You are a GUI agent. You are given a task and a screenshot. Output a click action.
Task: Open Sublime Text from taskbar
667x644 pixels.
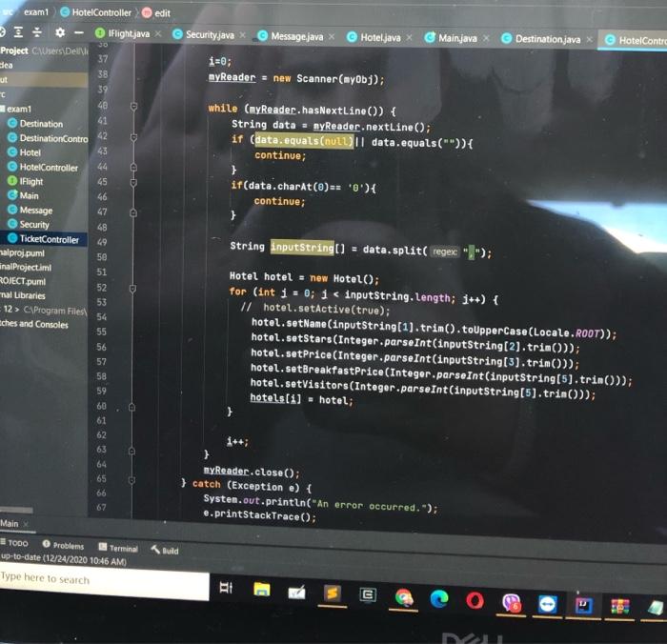click(x=333, y=594)
